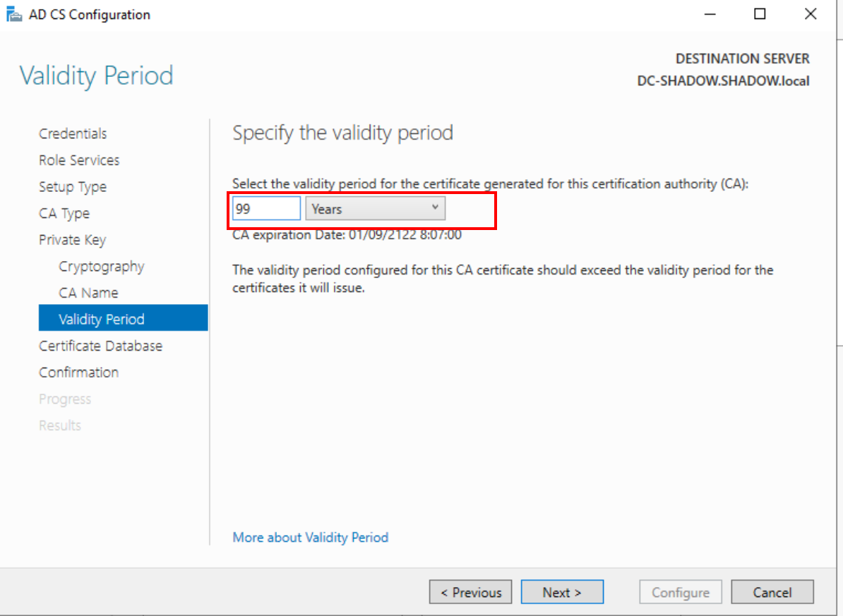Image resolution: width=843 pixels, height=616 pixels.
Task: Open the Years unit dropdown
Action: [x=375, y=209]
